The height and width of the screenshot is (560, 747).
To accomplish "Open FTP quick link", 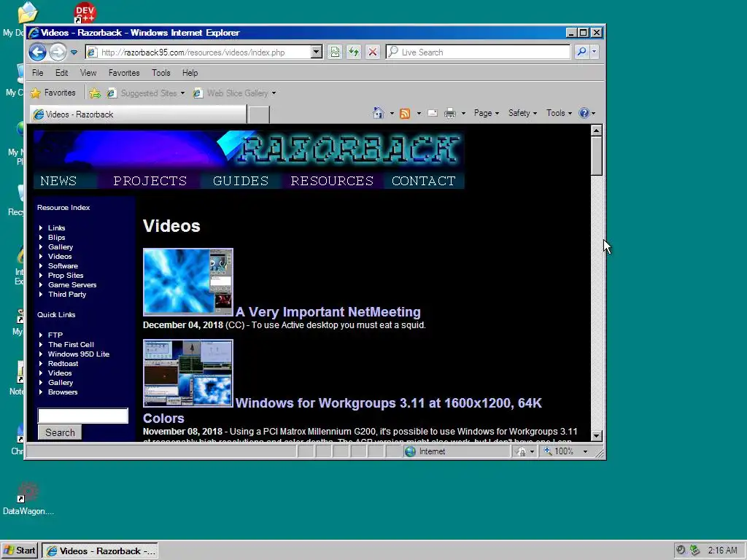I will coord(55,335).
